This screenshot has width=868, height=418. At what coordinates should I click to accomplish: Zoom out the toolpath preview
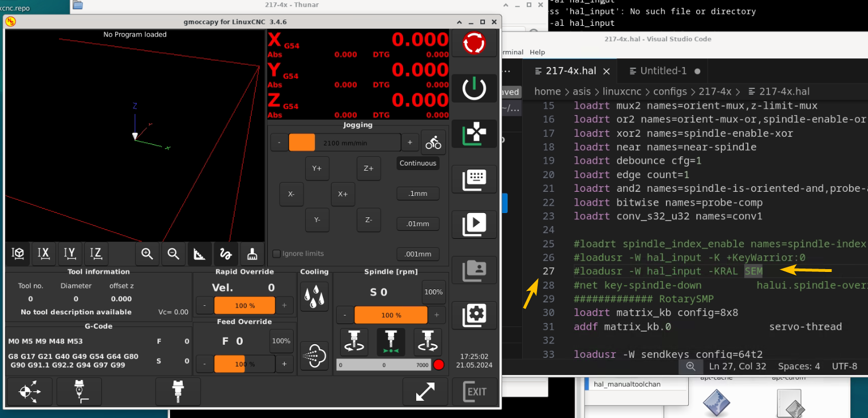pos(173,254)
